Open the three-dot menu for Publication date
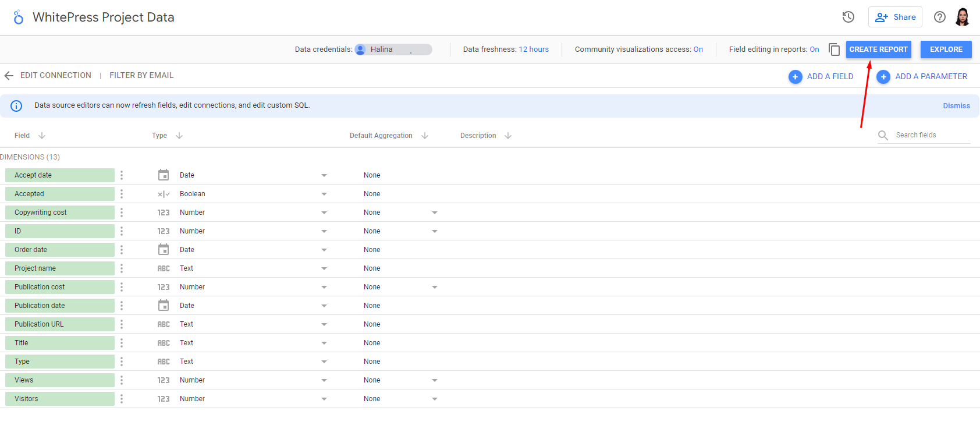This screenshot has height=425, width=980. pos(122,306)
